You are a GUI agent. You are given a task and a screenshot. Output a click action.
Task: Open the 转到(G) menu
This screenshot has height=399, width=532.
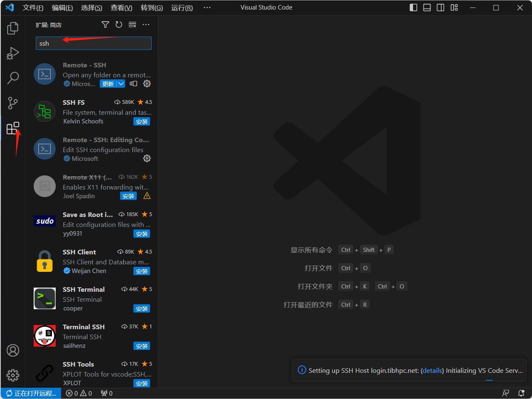[x=152, y=7]
